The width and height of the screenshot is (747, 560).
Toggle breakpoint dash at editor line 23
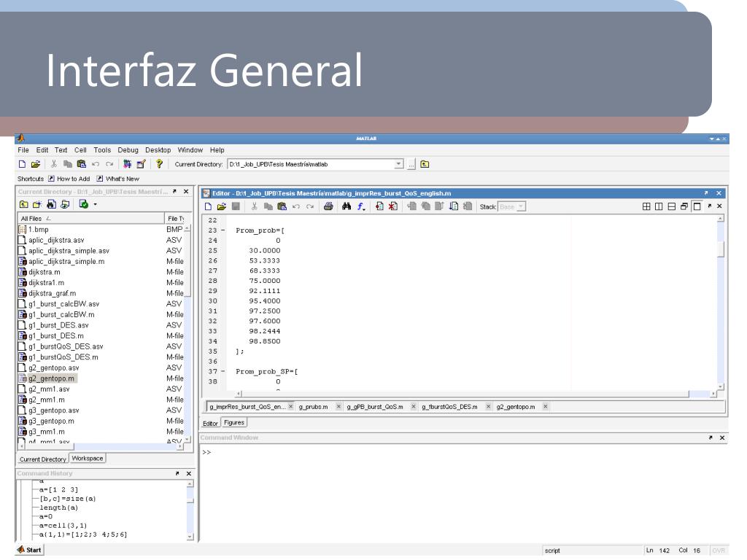pyautogui.click(x=223, y=230)
